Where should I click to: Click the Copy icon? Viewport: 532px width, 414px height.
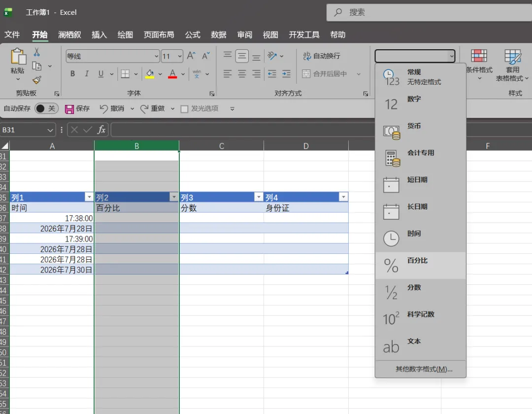(x=36, y=66)
